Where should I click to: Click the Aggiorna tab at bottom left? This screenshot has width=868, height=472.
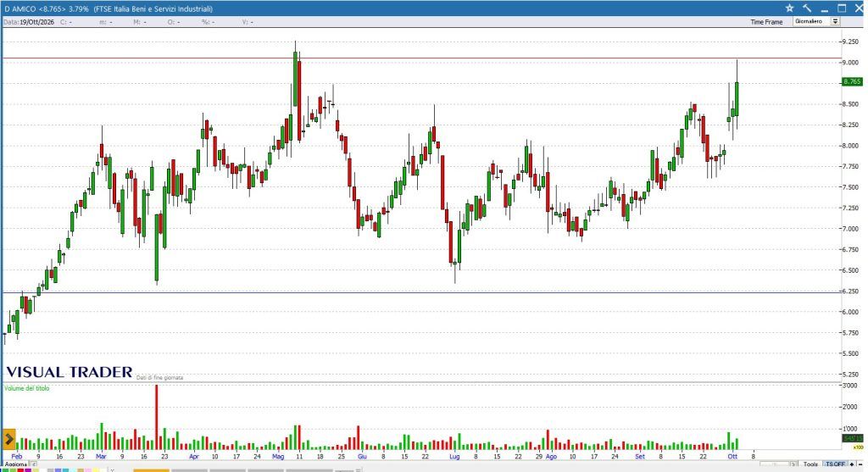pos(15,464)
